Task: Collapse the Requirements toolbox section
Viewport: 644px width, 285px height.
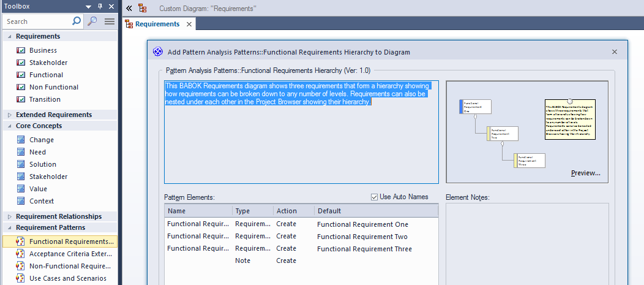Action: tap(9, 37)
